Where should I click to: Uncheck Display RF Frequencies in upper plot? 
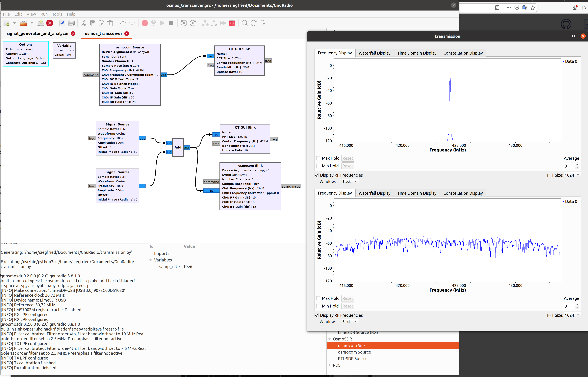(317, 175)
